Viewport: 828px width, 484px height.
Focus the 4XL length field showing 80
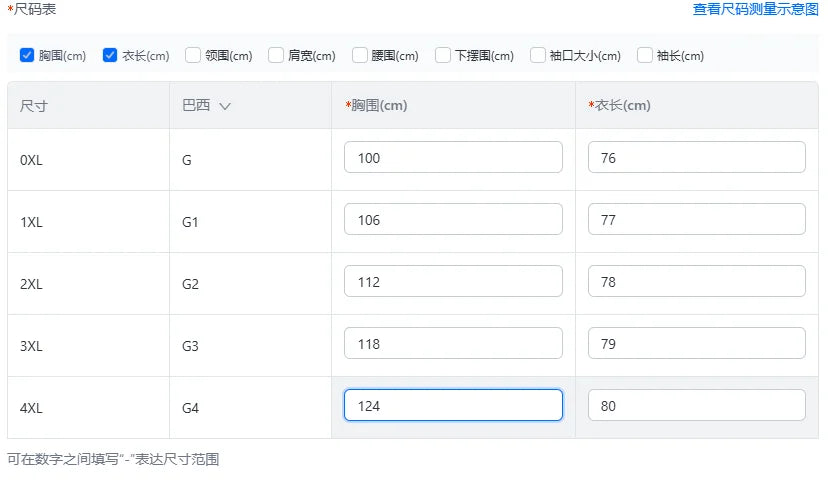[697, 406]
